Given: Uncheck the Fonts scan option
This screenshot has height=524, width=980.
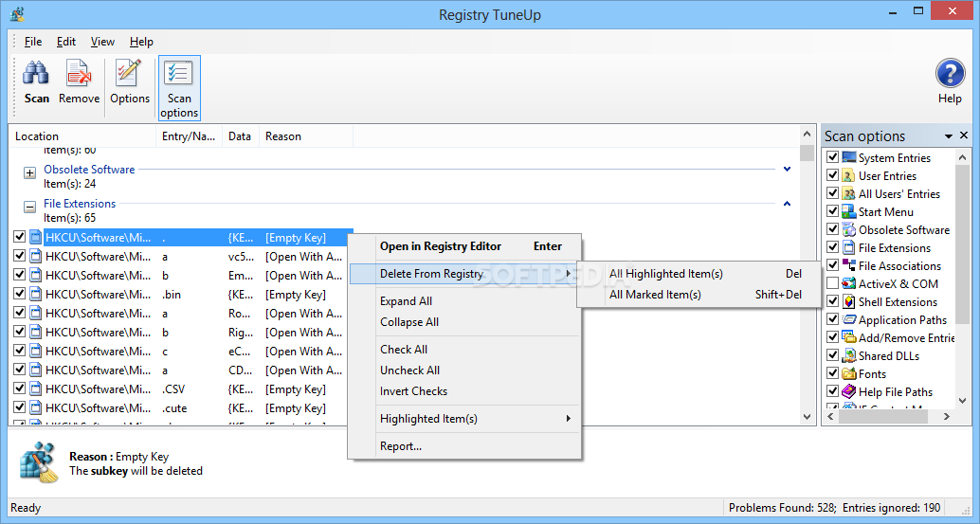Looking at the screenshot, I should point(832,372).
